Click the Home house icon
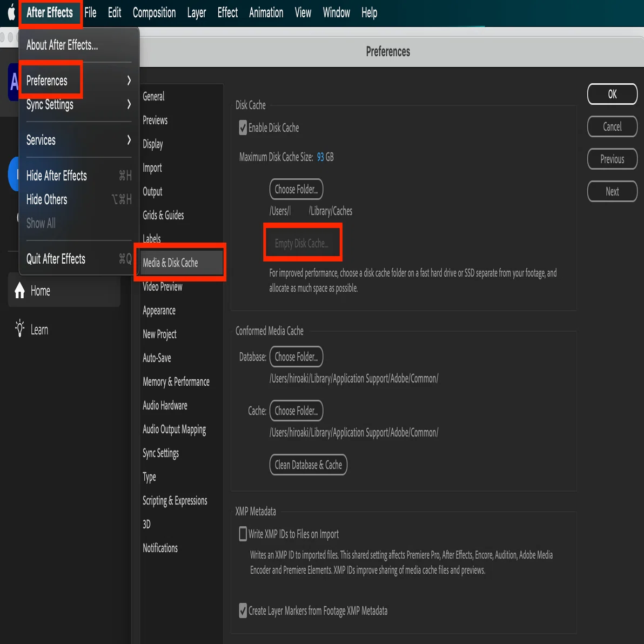This screenshot has height=644, width=644. point(19,291)
